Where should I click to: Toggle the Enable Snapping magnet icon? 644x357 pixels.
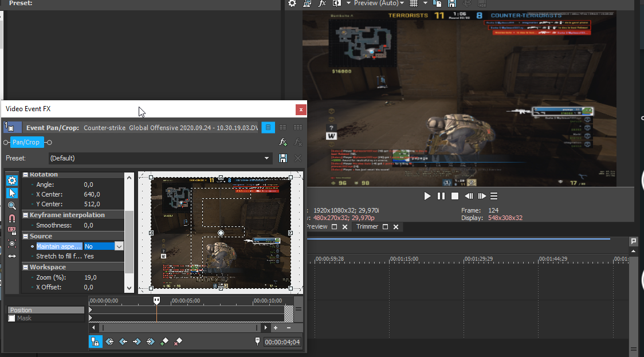tap(12, 218)
